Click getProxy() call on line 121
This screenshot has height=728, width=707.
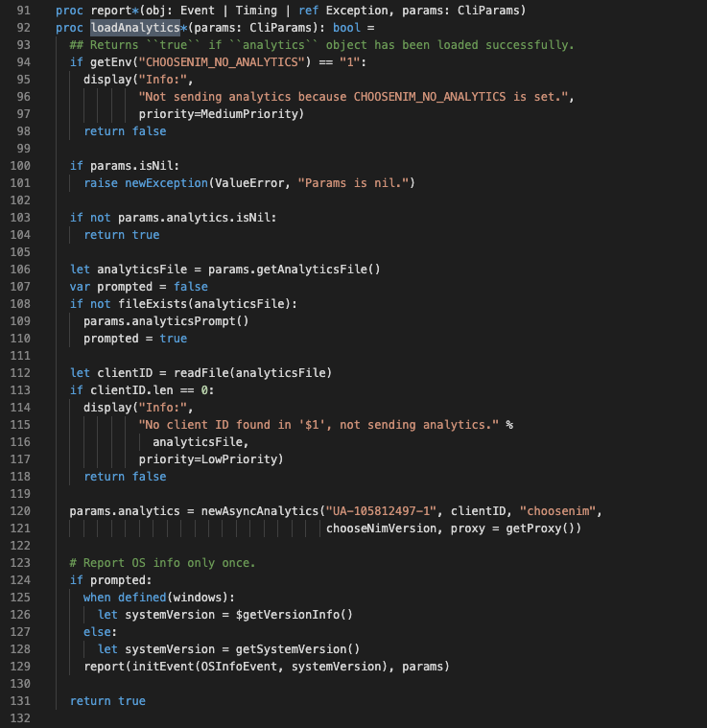point(540,528)
